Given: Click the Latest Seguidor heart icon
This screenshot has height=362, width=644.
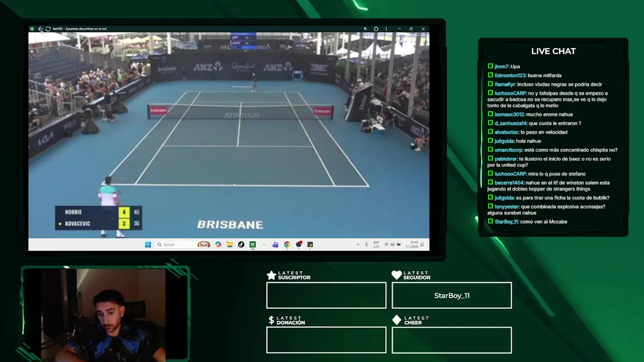Looking at the screenshot, I should (396, 275).
